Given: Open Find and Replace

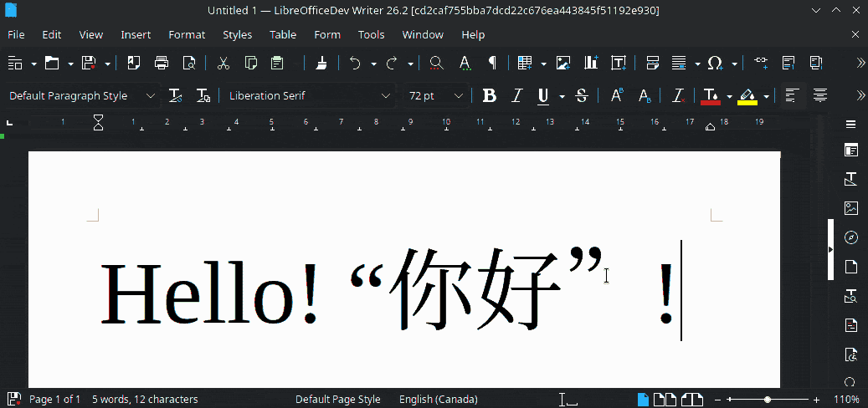Looking at the screenshot, I should tap(436, 63).
